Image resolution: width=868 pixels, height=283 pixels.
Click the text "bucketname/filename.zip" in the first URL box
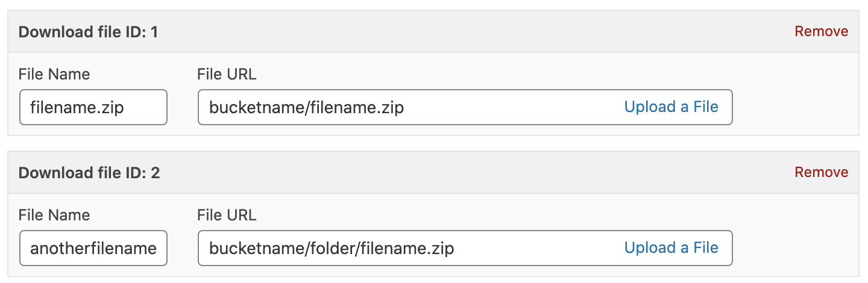click(306, 108)
